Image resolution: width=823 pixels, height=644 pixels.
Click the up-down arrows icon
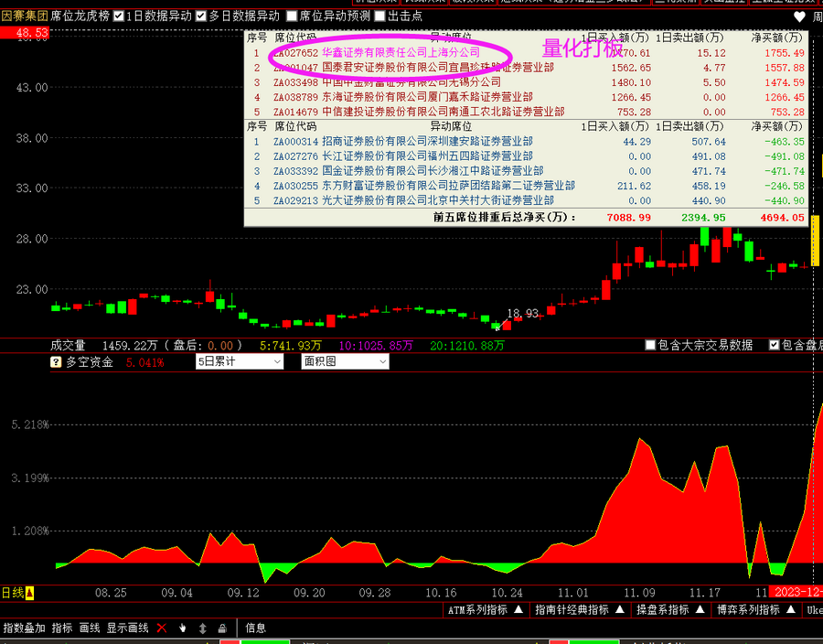[203, 628]
